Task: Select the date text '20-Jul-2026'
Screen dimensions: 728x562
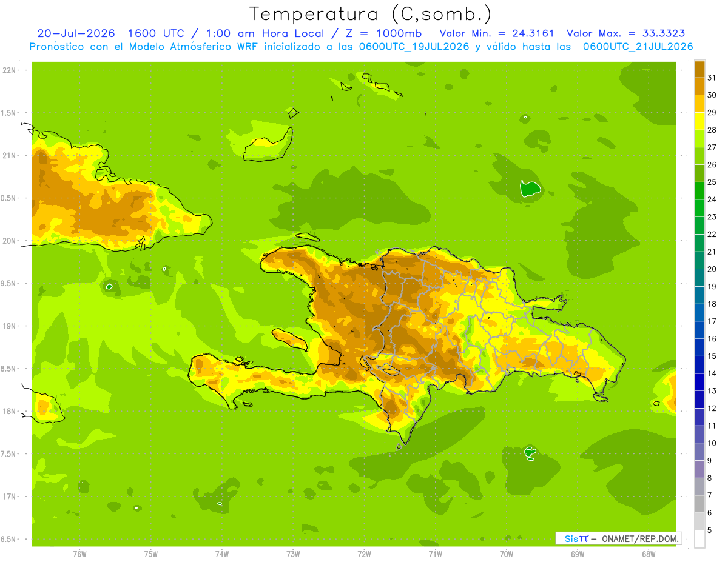Action: point(76,33)
